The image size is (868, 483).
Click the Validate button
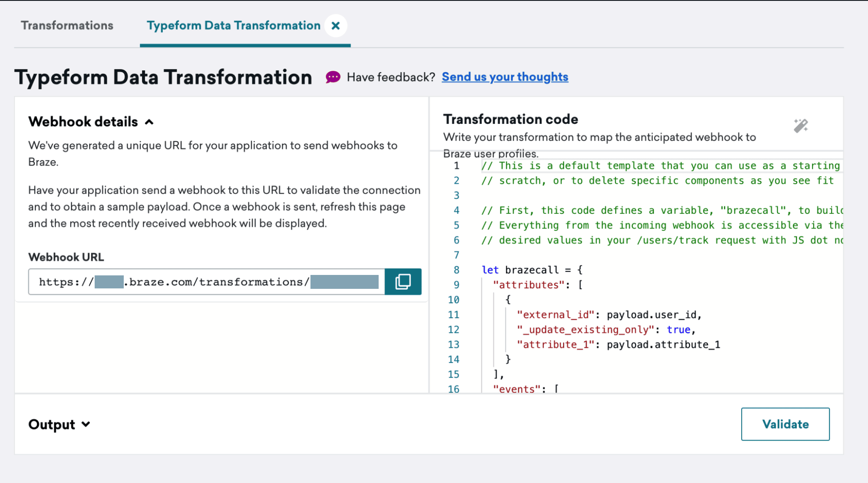click(785, 424)
